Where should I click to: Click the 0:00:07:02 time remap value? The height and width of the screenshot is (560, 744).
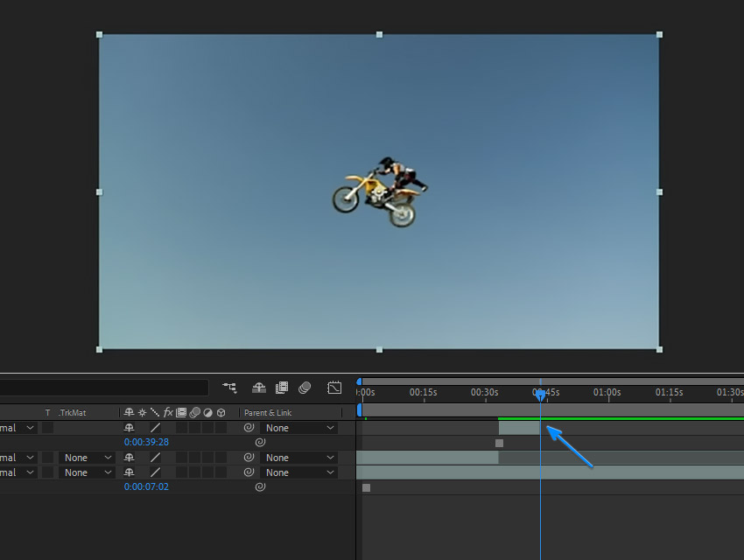tap(146, 486)
